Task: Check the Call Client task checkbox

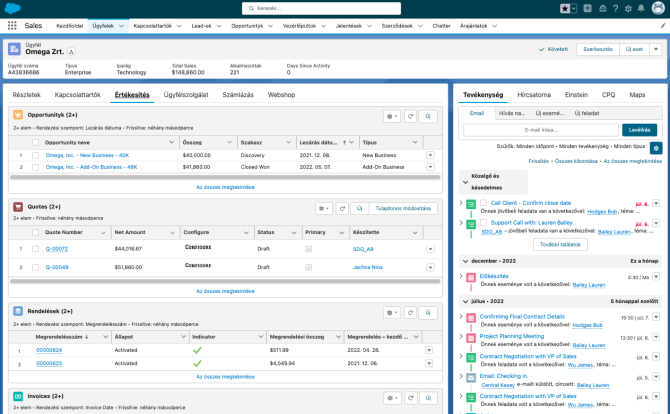Action: 482,203
